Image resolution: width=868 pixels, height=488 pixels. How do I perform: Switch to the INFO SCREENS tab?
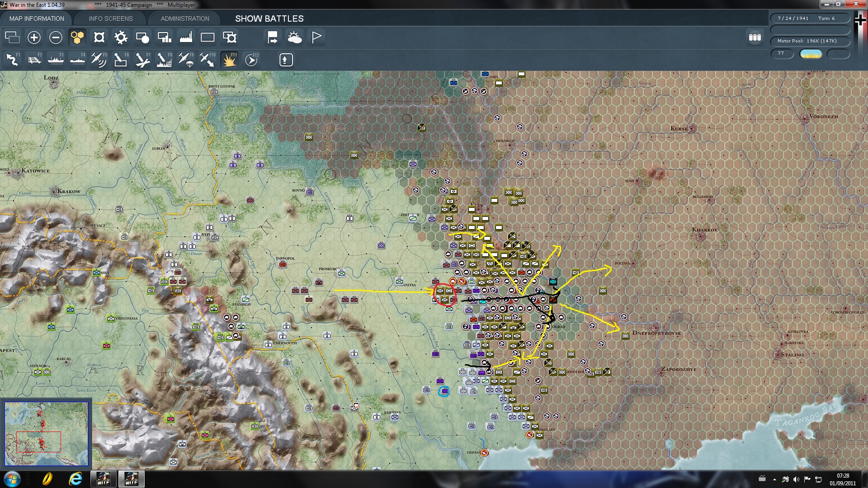(x=111, y=19)
